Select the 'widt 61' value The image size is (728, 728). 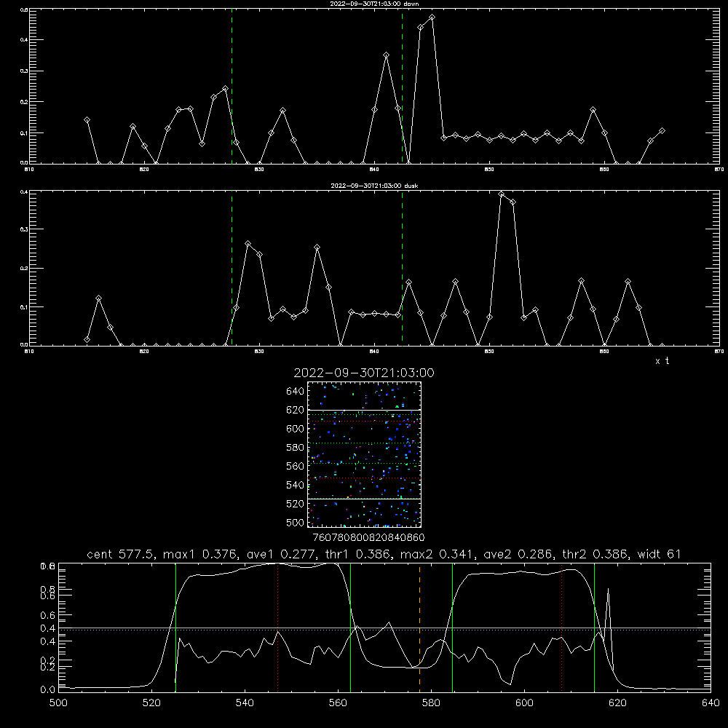[x=660, y=554]
